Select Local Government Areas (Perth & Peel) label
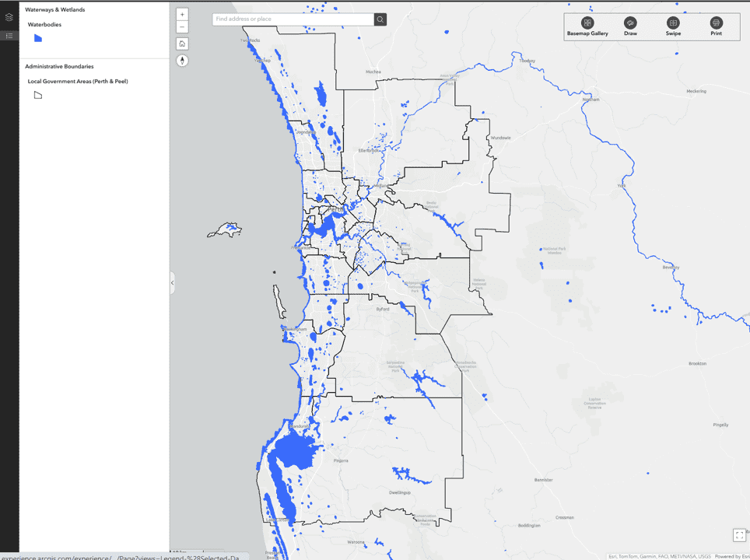Screen dimensions: 750x560 78,81
